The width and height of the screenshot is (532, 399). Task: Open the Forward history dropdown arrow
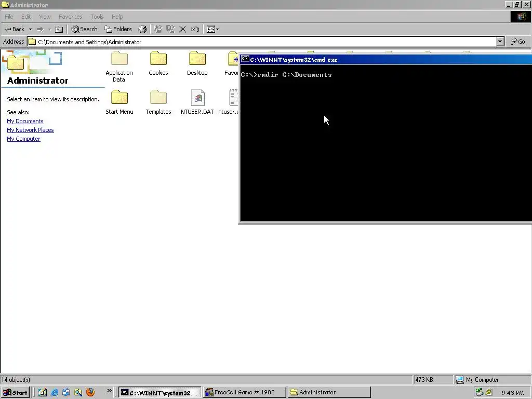tap(49, 29)
